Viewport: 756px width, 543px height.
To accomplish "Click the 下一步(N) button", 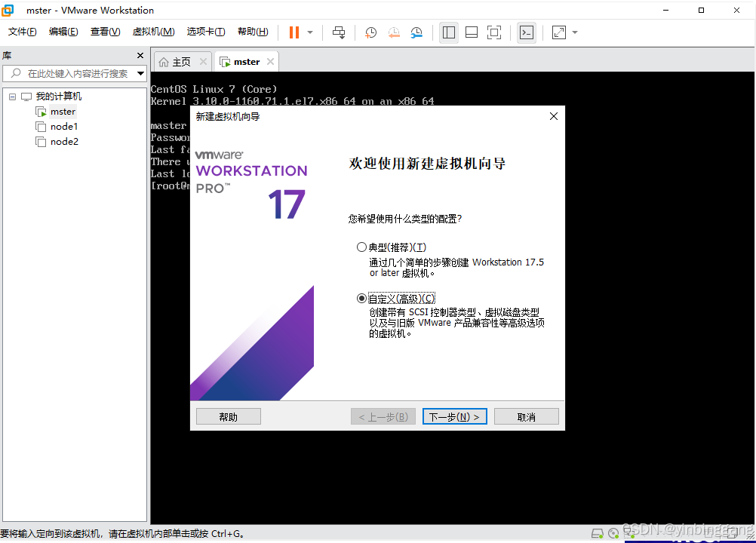I will point(455,417).
